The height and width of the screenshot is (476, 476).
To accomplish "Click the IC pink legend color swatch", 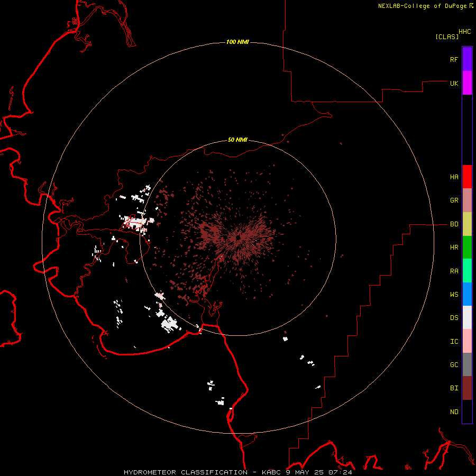I will [x=467, y=341].
